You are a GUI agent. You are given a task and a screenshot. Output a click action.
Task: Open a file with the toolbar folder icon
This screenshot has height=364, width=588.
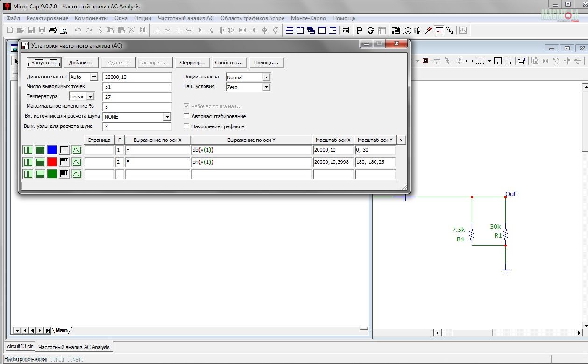point(20,30)
